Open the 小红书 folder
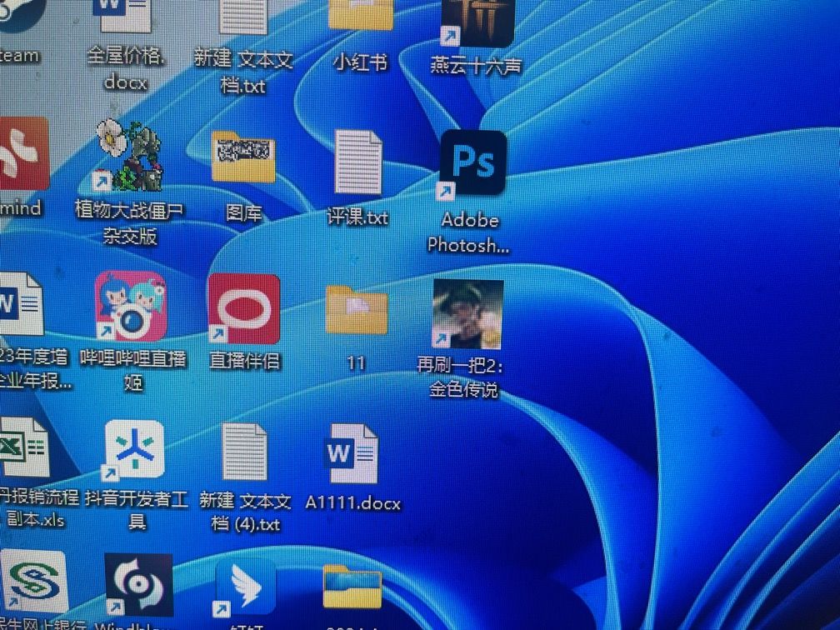Viewport: 840px width, 630px height. 360,14
